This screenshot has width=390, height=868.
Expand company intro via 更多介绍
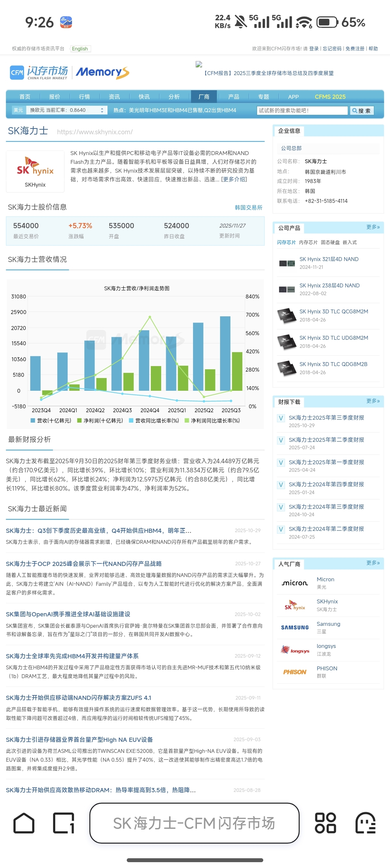click(234, 179)
